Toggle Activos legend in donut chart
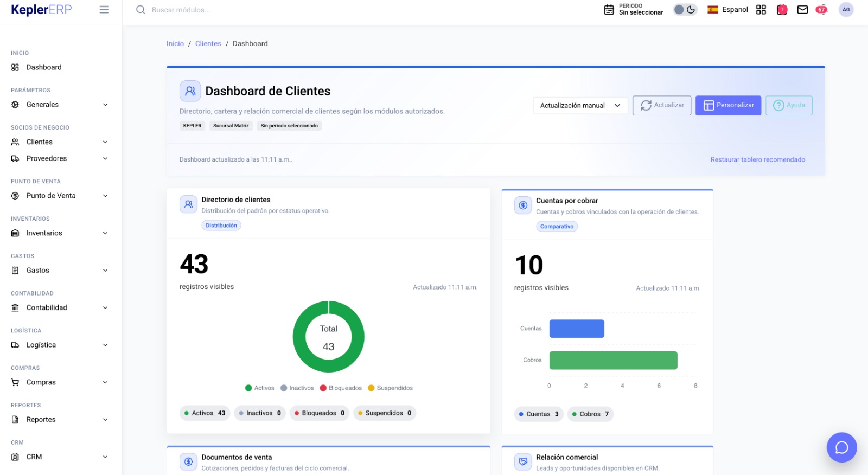Image resolution: width=868 pixels, height=475 pixels. tap(260, 388)
